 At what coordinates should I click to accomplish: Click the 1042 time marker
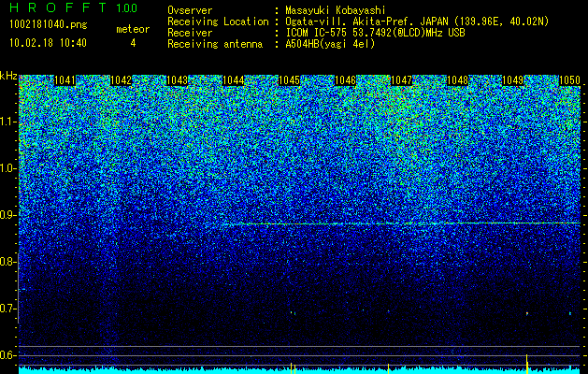pos(122,80)
